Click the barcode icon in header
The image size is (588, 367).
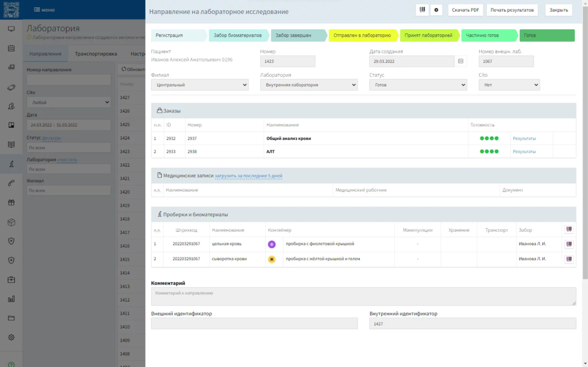click(x=422, y=10)
